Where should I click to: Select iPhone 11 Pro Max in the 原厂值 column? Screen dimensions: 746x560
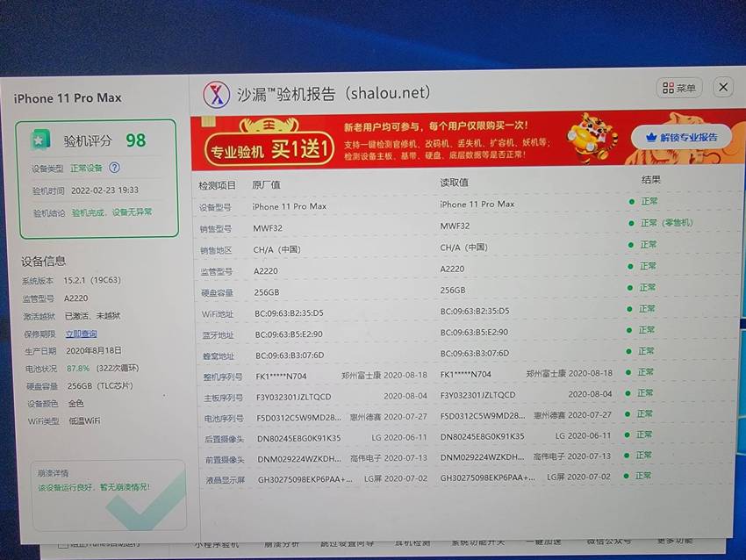pyautogui.click(x=290, y=206)
